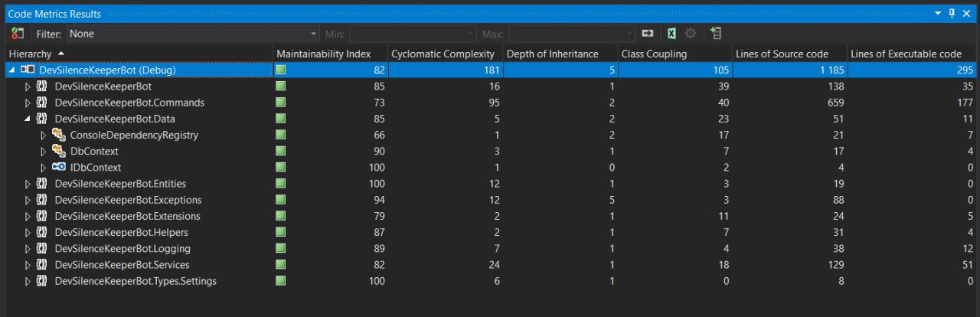Click the namespace icon for DevSilenceKeeperBot.Exceptions
This screenshot has width=980, height=317.
[42, 200]
